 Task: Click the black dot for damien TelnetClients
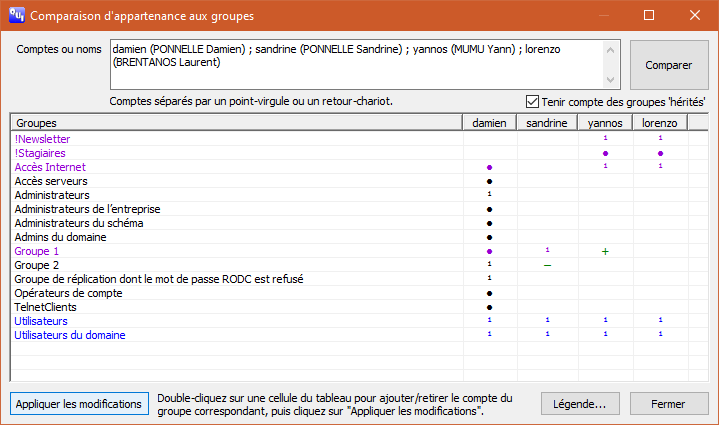tap(489, 308)
